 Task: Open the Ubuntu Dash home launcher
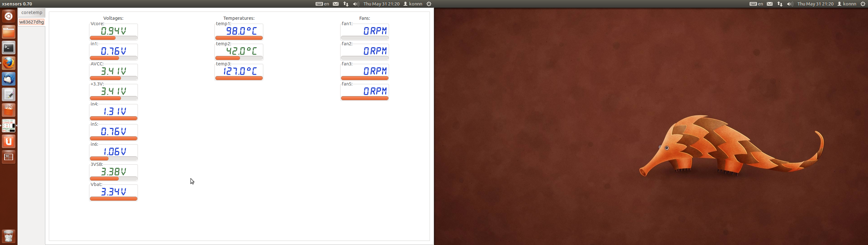(x=9, y=16)
